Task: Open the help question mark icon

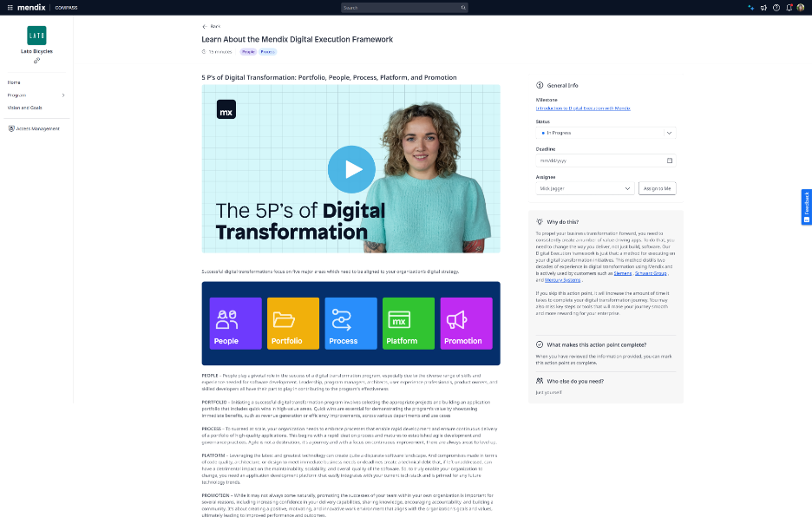Action: (776, 7)
